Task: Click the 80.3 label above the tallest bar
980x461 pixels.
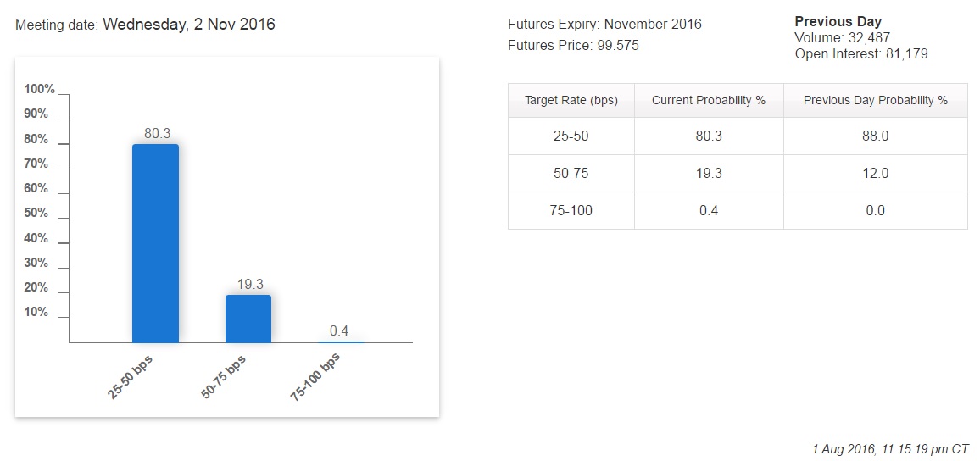Action: [157, 133]
